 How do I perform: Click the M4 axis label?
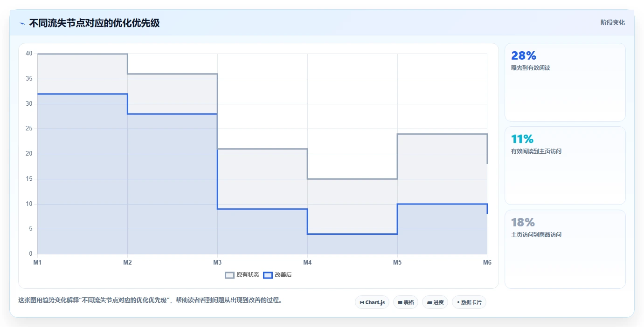tap(307, 262)
